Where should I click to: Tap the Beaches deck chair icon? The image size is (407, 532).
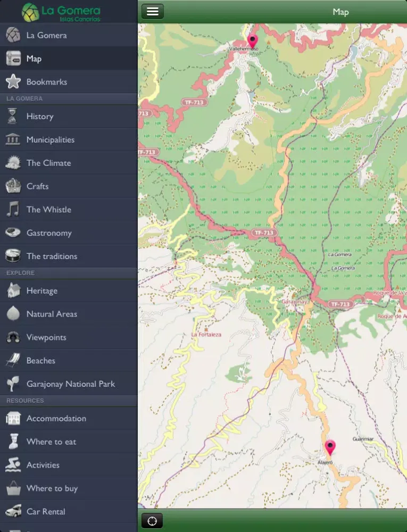[13, 360]
